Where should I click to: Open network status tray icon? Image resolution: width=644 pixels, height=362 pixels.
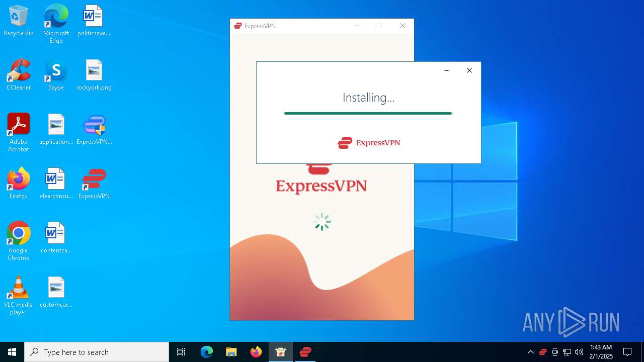pos(567,352)
